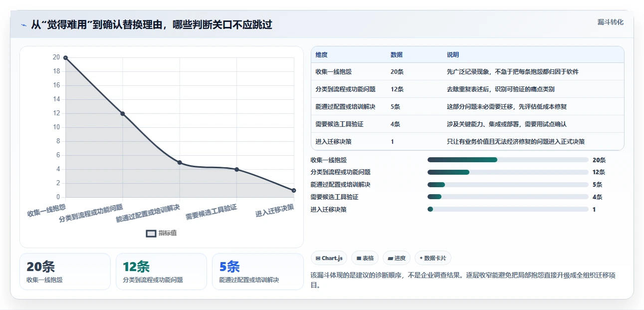Image resolution: width=644 pixels, height=310 pixels.
Task: Click the 进入迁移决策 progress bar
Action: 508,210
